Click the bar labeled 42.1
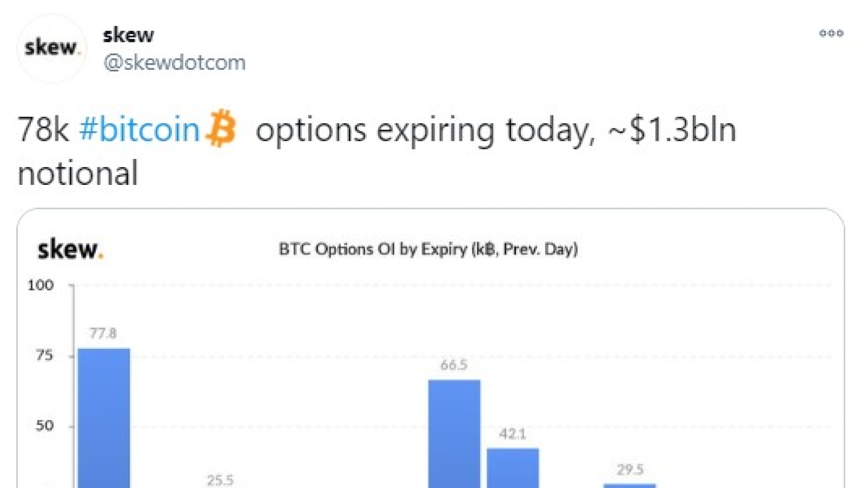The width and height of the screenshot is (868, 488). 513,468
